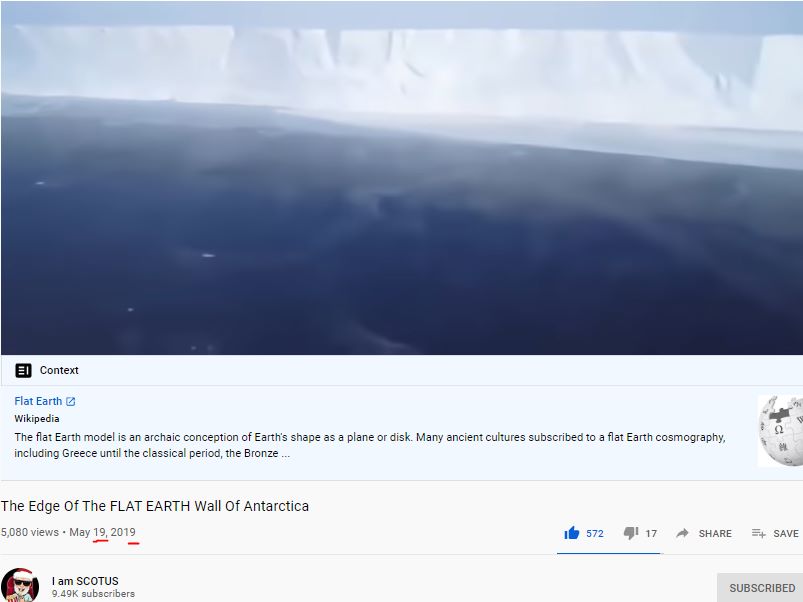Image resolution: width=803 pixels, height=602 pixels.
Task: Click the SHARE text label
Action: coord(715,533)
